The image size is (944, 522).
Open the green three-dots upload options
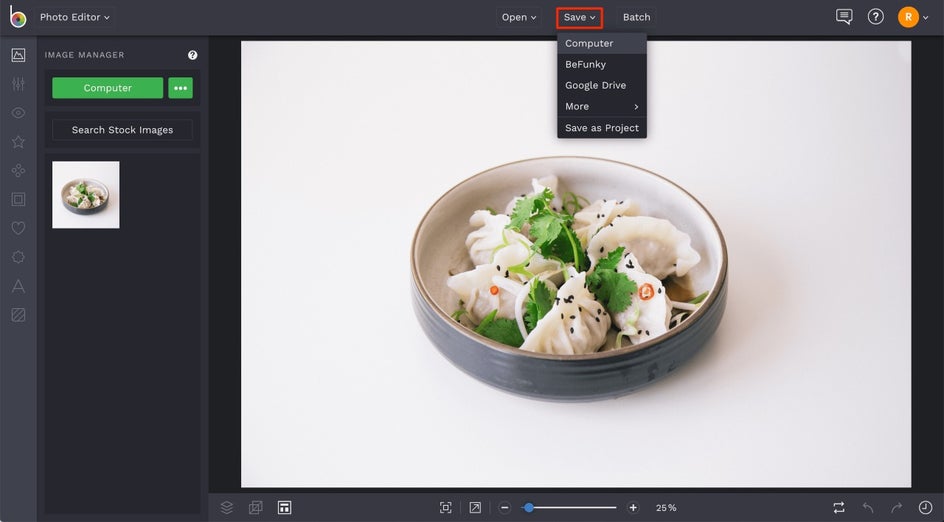tap(181, 88)
